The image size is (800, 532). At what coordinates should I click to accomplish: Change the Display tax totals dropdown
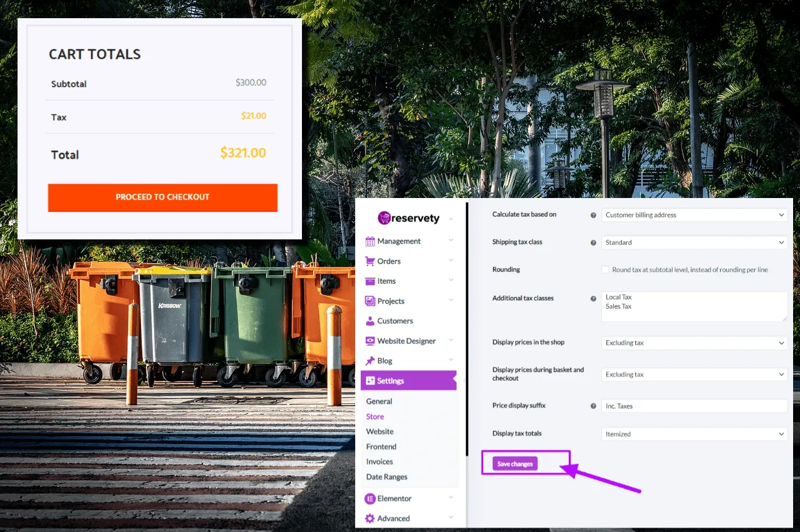pos(694,433)
